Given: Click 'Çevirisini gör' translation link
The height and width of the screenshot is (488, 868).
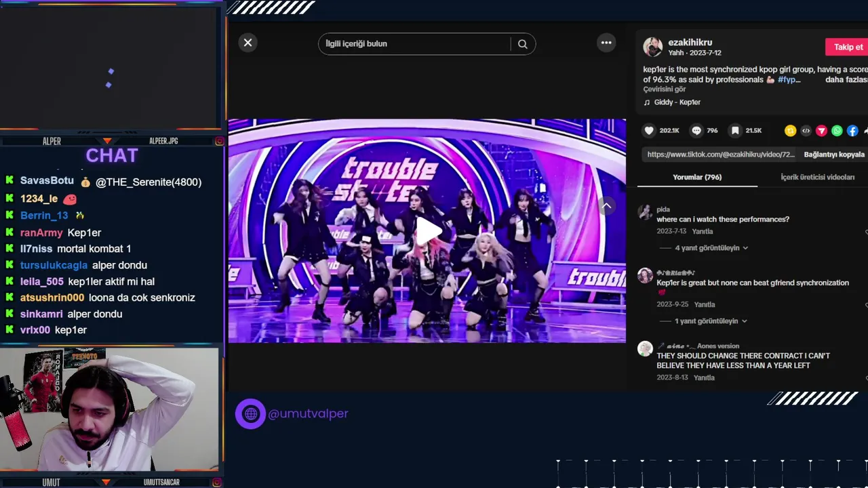Looking at the screenshot, I should pos(665,89).
